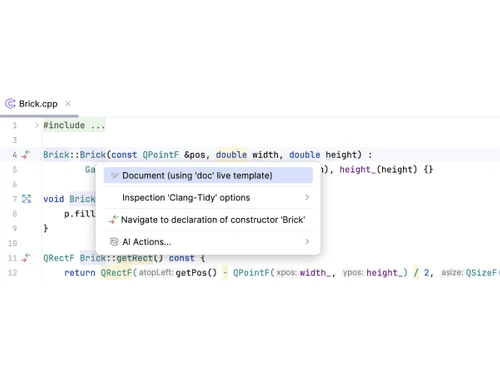Click the line 7 gutter icon
Viewport: 500px width, 375px height.
(x=26, y=199)
